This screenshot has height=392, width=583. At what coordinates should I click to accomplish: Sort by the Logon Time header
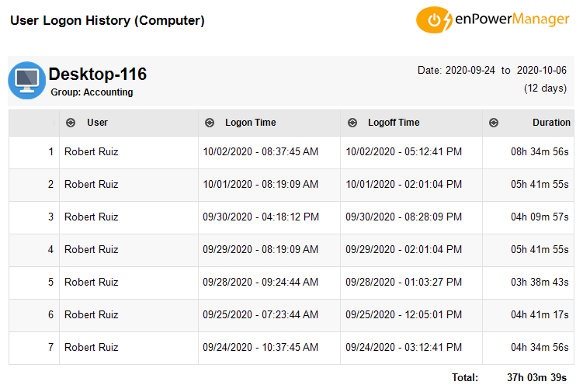(251, 123)
